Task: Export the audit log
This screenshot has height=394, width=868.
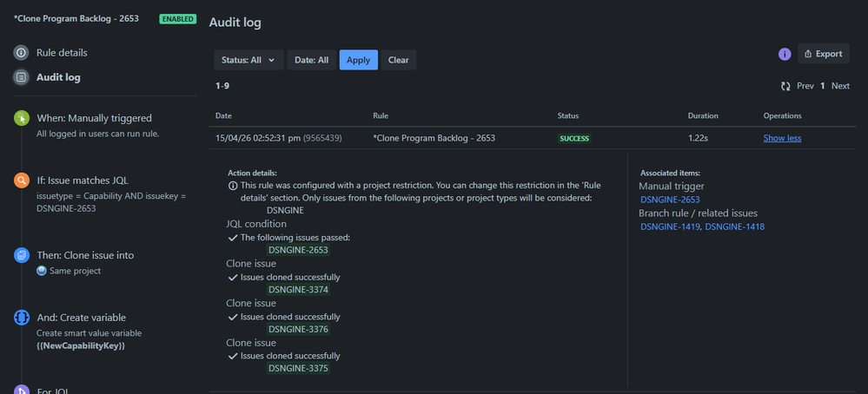Action: coord(823,54)
